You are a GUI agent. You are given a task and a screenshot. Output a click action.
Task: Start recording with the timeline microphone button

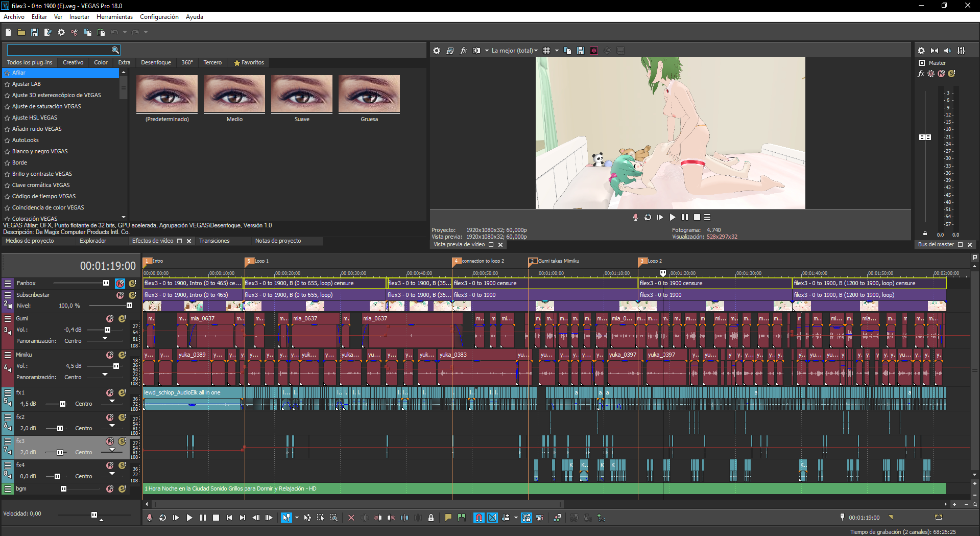pos(150,518)
